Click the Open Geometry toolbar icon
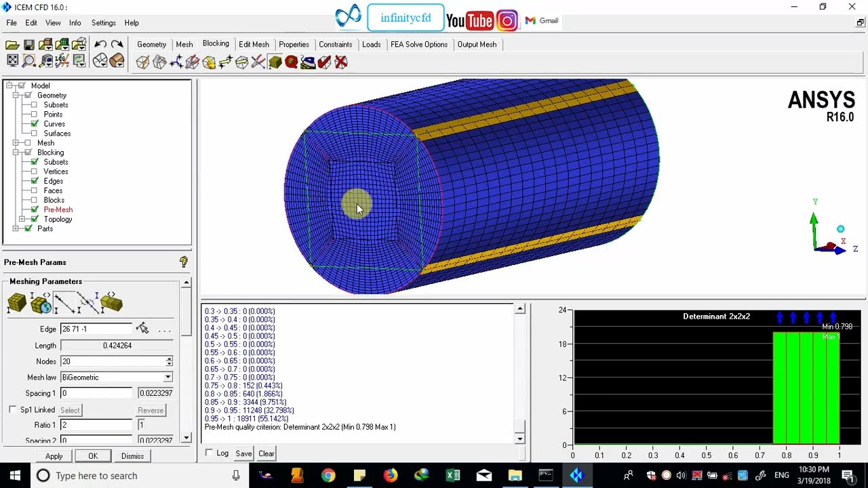The image size is (868, 488). coord(45,45)
